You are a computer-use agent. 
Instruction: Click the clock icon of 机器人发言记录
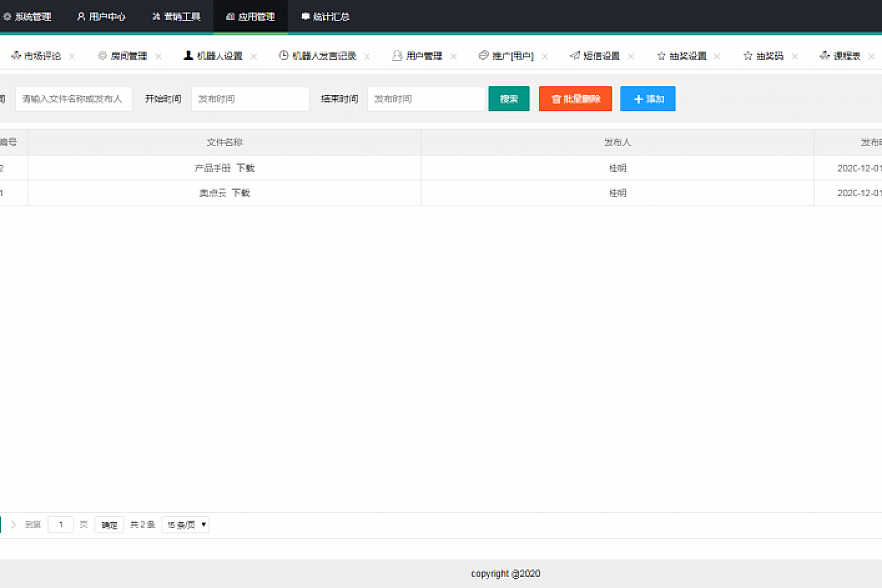[283, 55]
